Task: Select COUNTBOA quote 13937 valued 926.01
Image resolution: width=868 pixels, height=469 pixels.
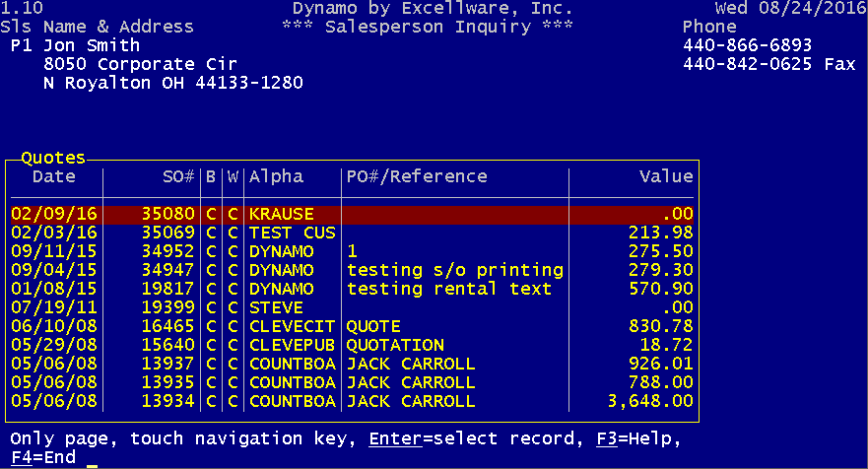Action: click(x=352, y=364)
